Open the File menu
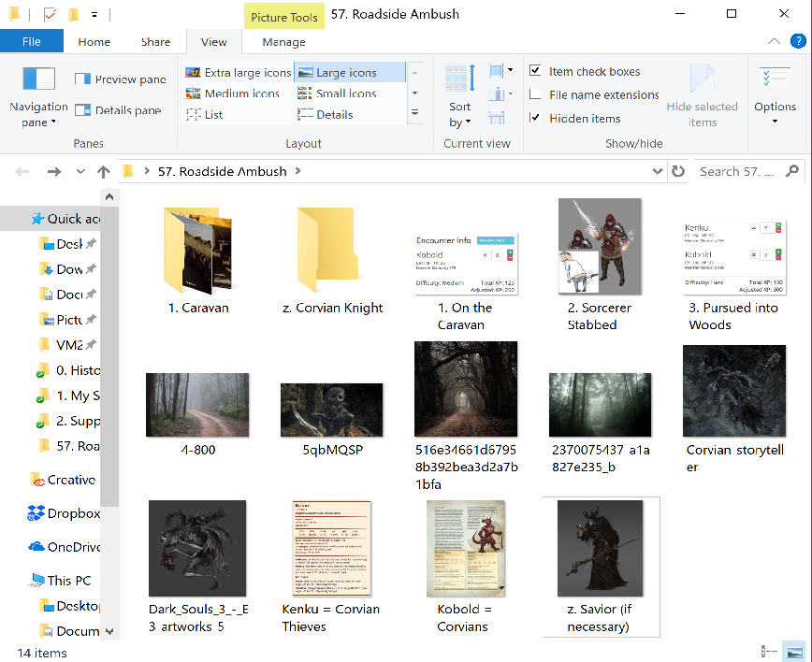 coord(32,42)
